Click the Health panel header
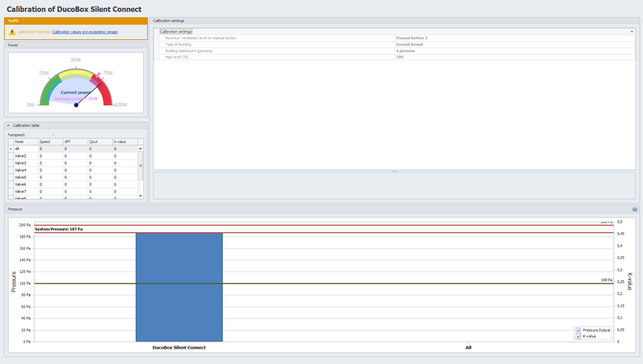This screenshot has width=643, height=364. (x=76, y=21)
